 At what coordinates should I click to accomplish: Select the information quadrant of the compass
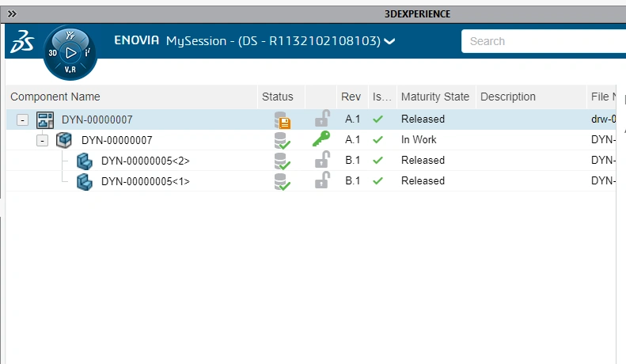click(87, 52)
